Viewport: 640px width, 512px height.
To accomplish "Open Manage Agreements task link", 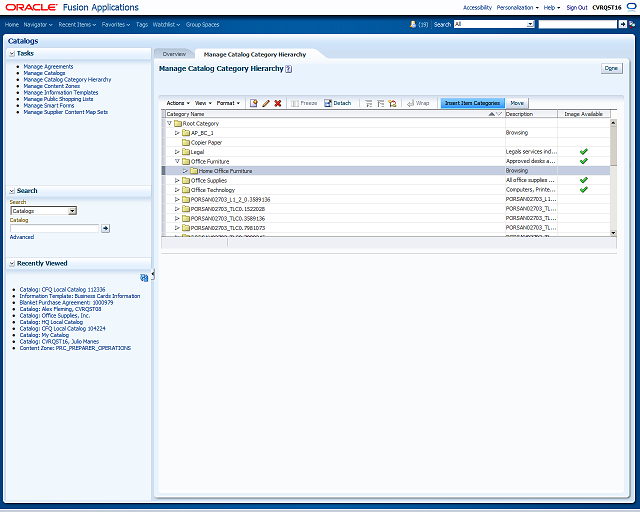I will [x=48, y=67].
